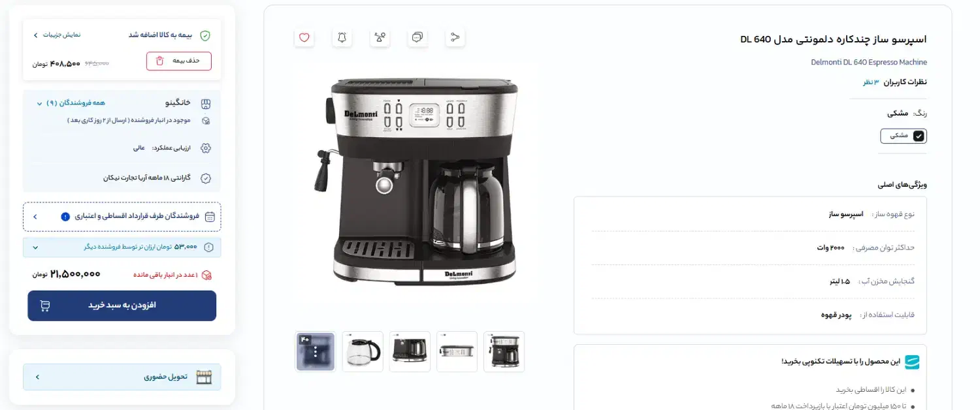Toggle the مشکی color checkbox

point(919,136)
